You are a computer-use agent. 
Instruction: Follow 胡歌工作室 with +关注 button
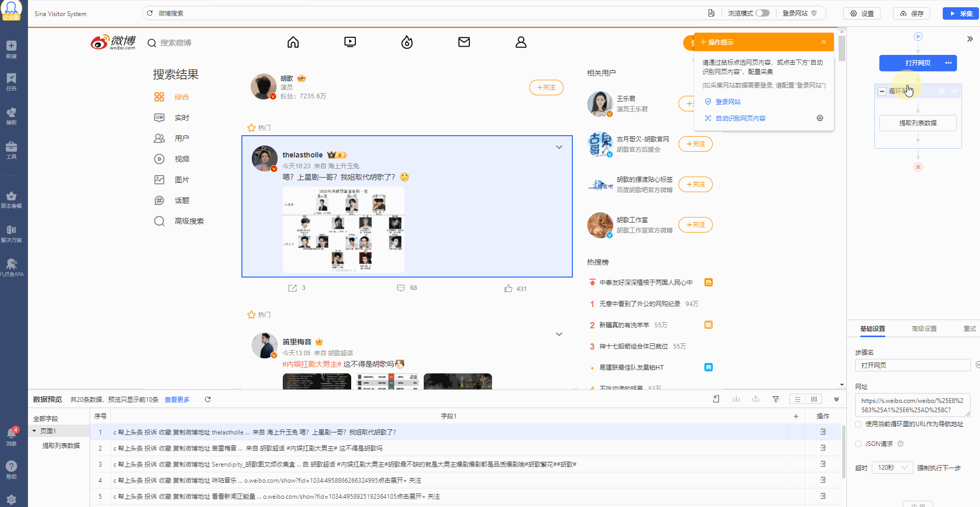coord(696,225)
